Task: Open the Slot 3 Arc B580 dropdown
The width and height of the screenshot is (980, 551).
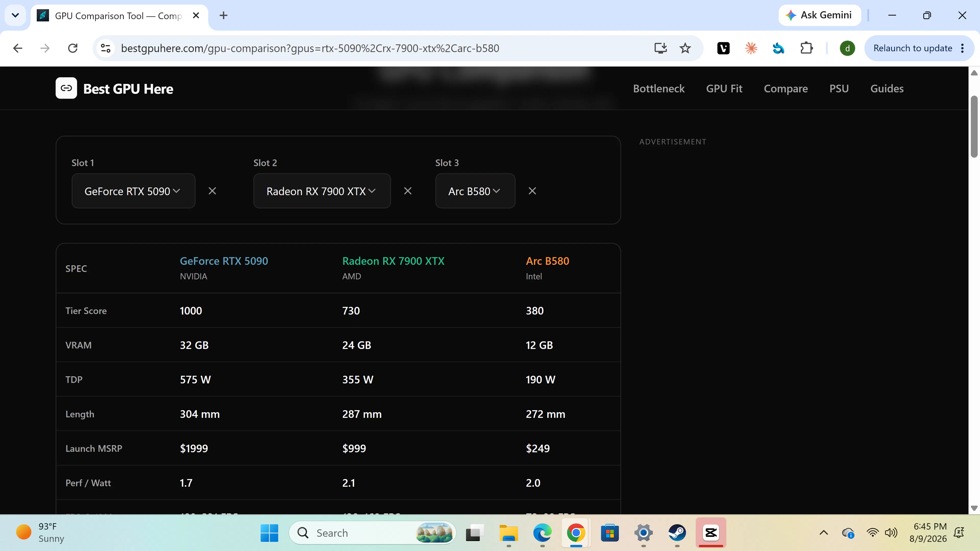Action: click(475, 191)
